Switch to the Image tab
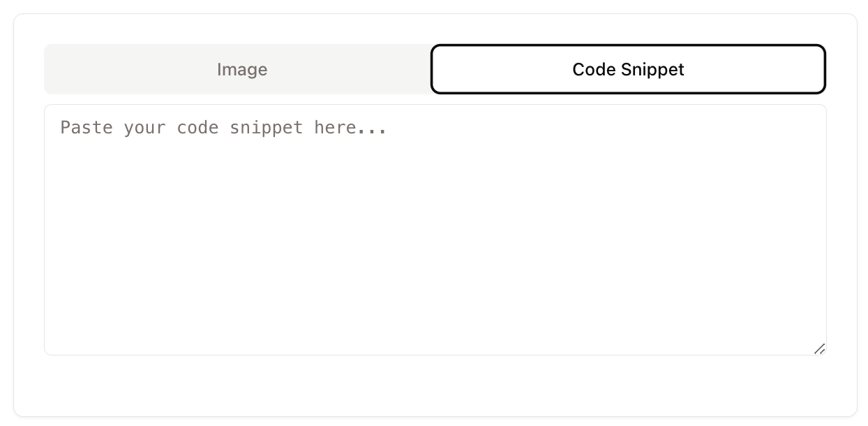The image size is (868, 426). pyautogui.click(x=241, y=69)
